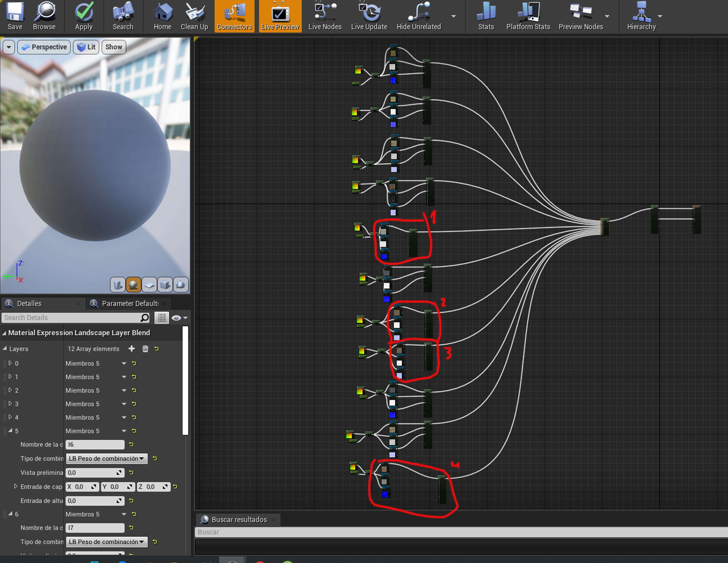Click the Perspective viewport button
728x563 pixels.
[x=44, y=47]
